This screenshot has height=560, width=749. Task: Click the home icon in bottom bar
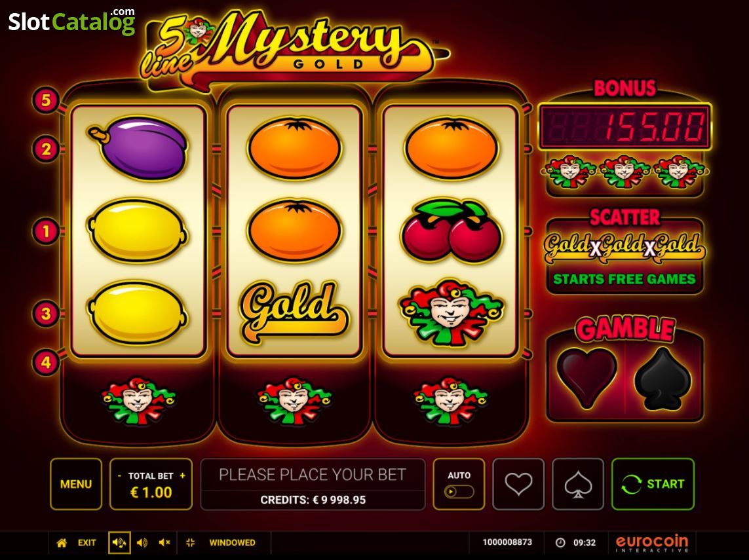62,543
